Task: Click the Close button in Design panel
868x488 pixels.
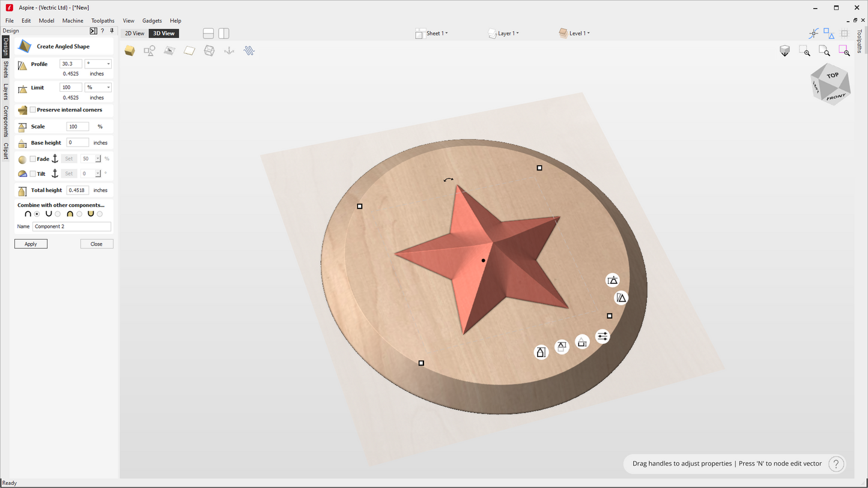Action: [x=96, y=244]
